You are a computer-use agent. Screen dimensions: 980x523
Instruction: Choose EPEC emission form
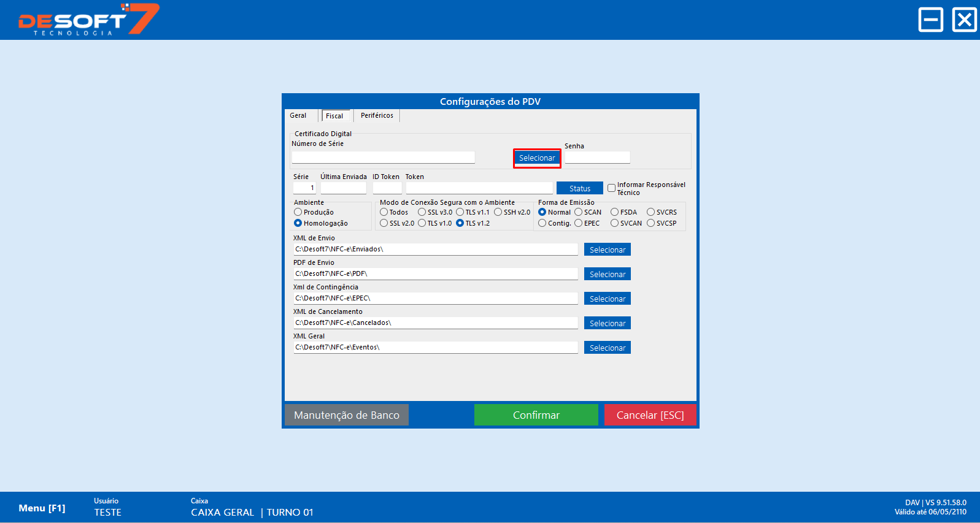(x=578, y=223)
